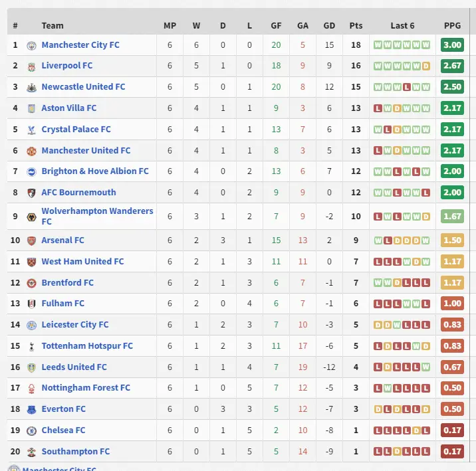Open the Southampton FC team link
This screenshot has width=476, height=471.
pos(75,452)
